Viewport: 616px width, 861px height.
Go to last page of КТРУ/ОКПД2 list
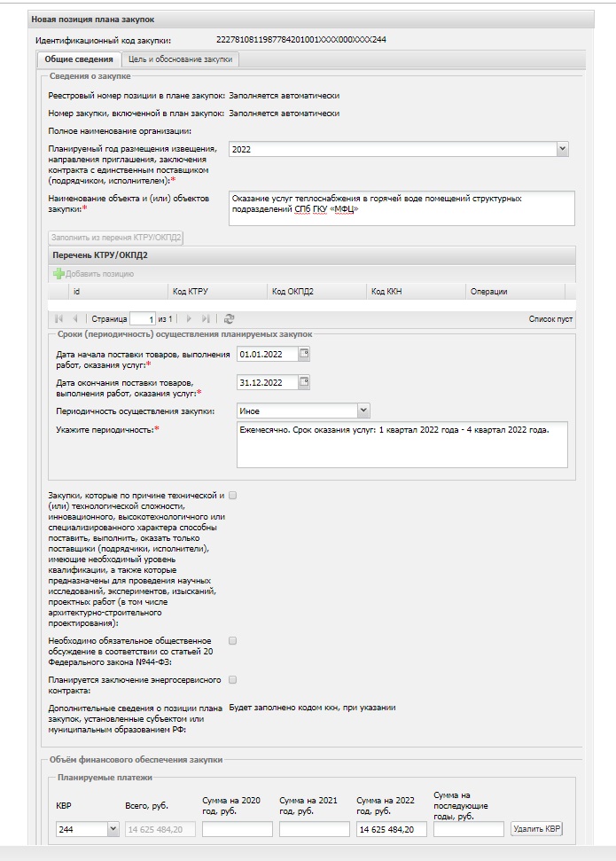coord(206,318)
